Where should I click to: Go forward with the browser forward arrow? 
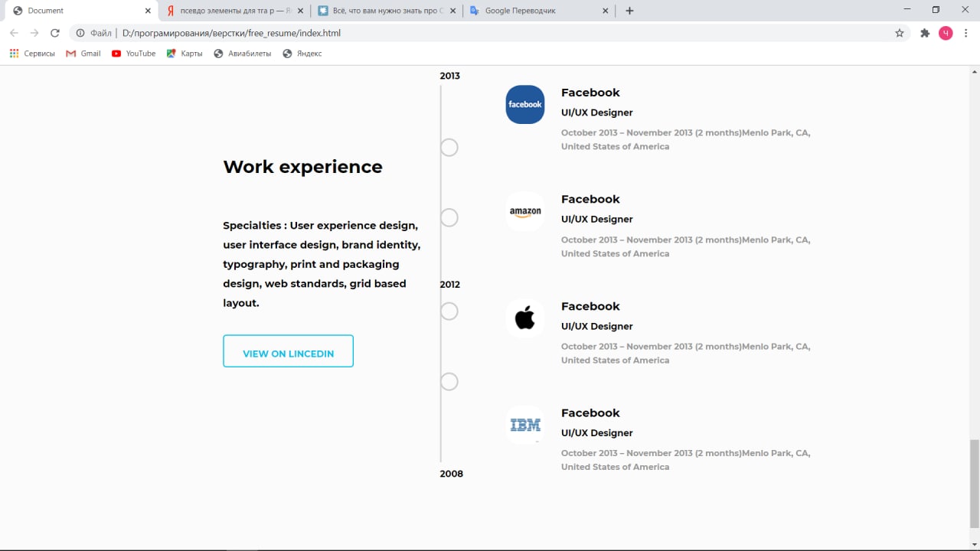pyautogui.click(x=34, y=33)
